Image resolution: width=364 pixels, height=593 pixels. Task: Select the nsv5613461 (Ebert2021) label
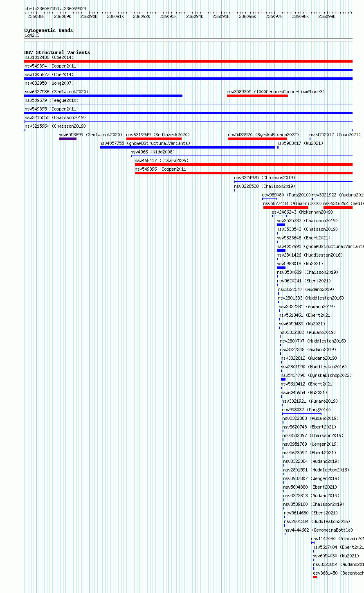[x=306, y=315]
